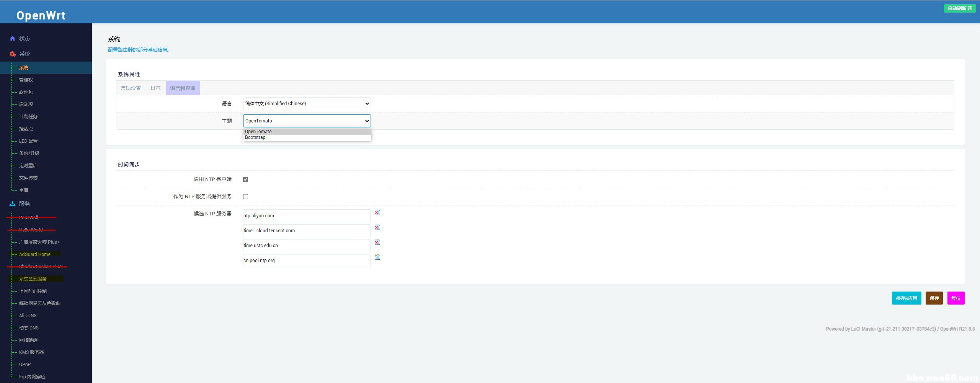Disable the 启用 NTP 客户端 checkbox
This screenshot has height=383, width=980.
[245, 179]
